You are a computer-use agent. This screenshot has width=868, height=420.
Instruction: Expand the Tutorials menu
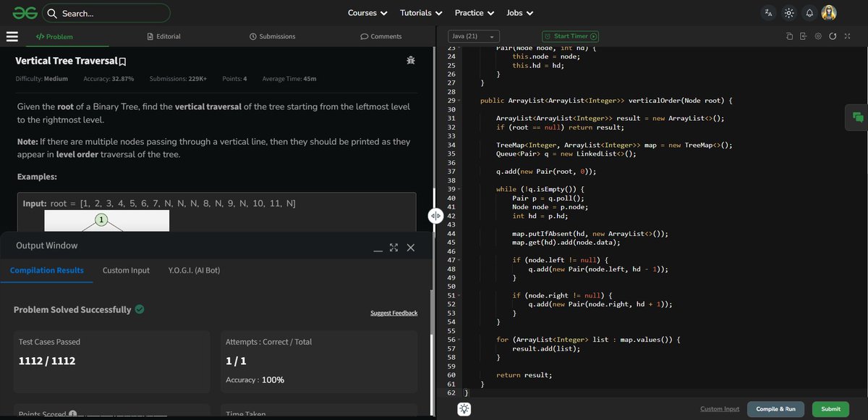421,13
